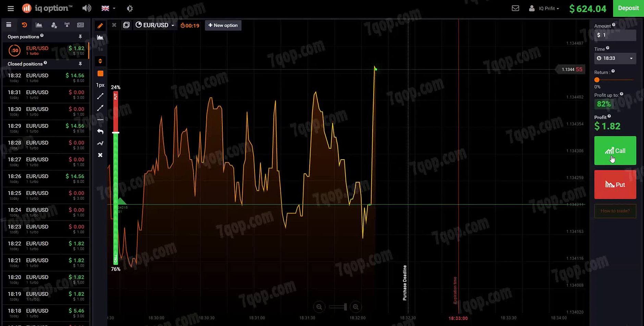The image size is (644, 326).
Task: Click the $624.04 account balance
Action: (587, 9)
